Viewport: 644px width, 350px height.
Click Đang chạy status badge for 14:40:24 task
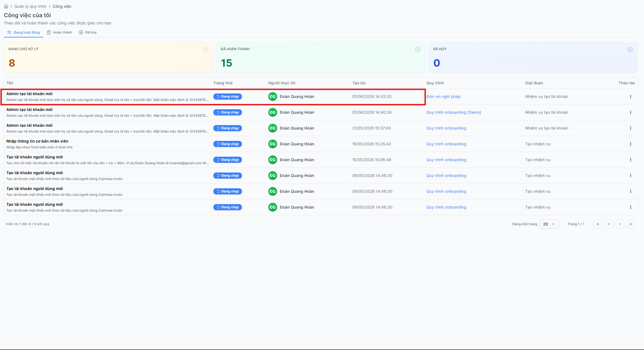coord(228,112)
